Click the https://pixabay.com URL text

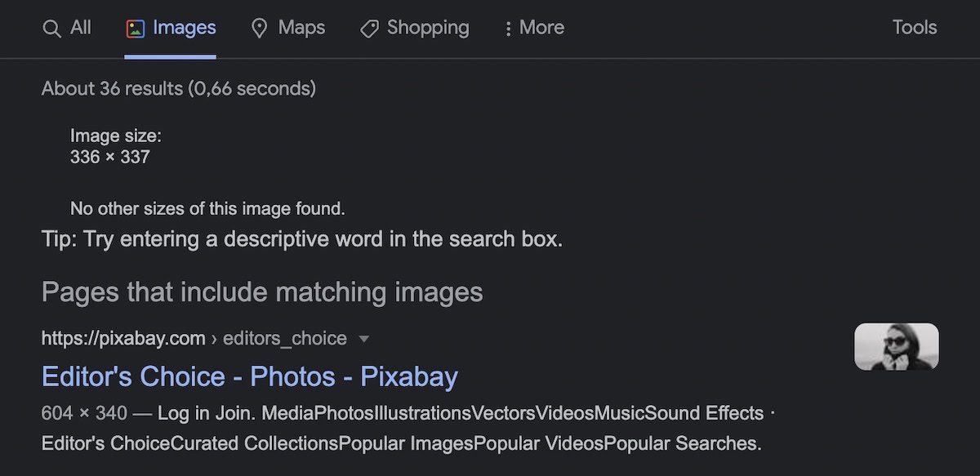click(x=123, y=338)
